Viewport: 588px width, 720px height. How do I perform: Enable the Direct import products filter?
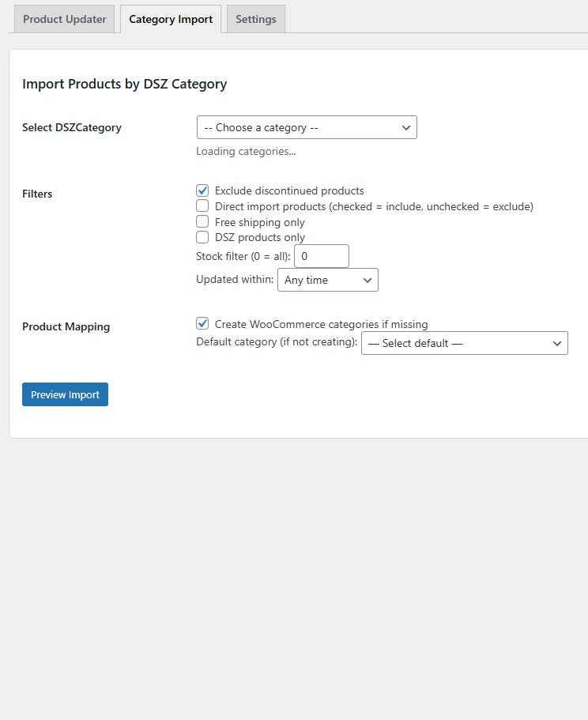[x=202, y=205]
